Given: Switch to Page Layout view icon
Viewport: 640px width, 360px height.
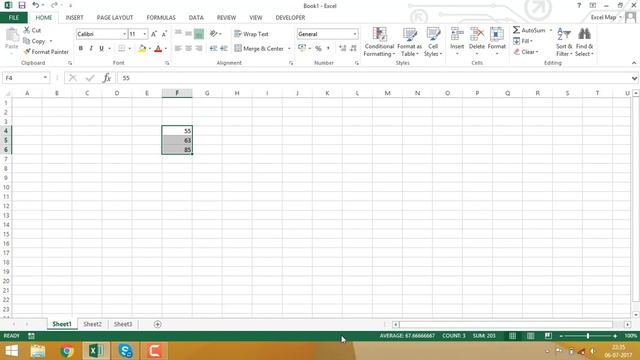Looking at the screenshot, I should point(530,336).
